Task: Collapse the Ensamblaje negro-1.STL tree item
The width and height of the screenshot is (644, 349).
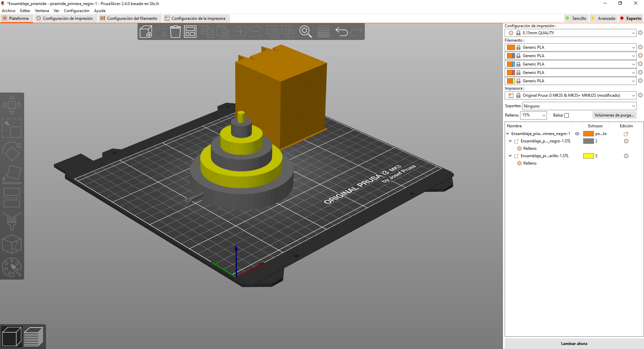Action: 510,141
